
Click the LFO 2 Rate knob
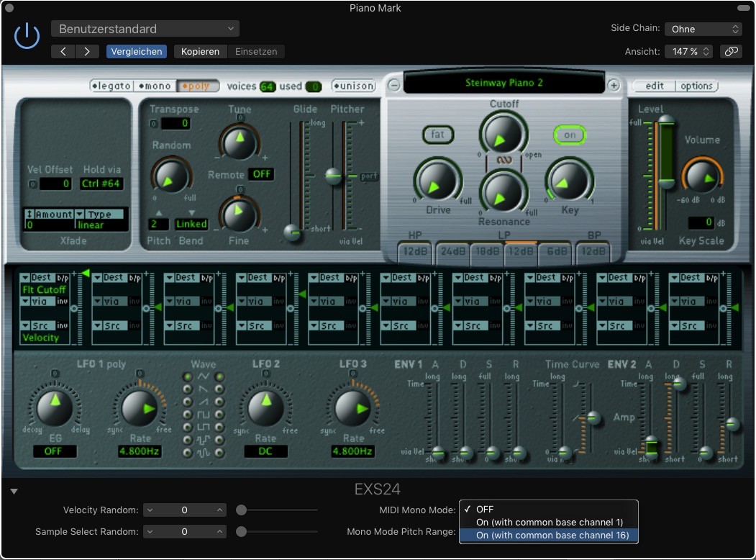tap(265, 408)
